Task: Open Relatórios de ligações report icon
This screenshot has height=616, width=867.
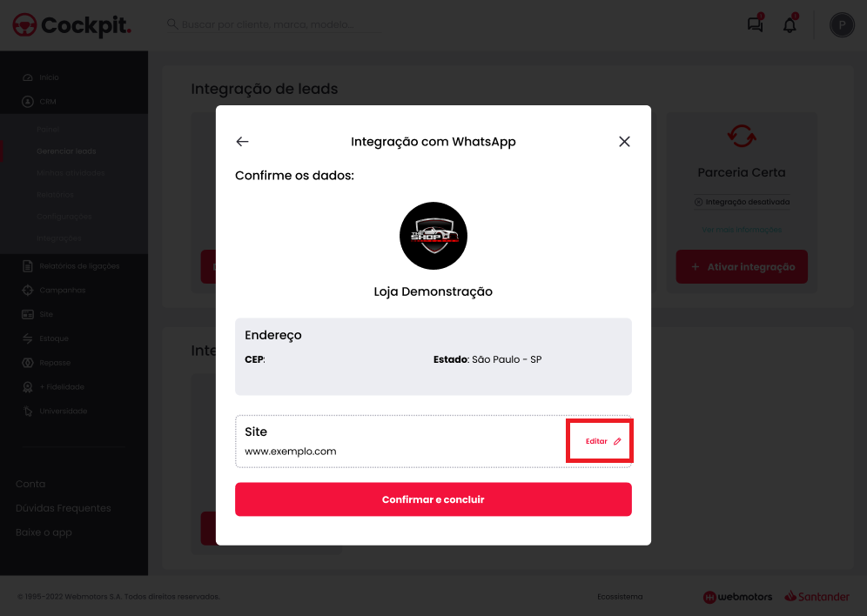Action: [x=28, y=265]
